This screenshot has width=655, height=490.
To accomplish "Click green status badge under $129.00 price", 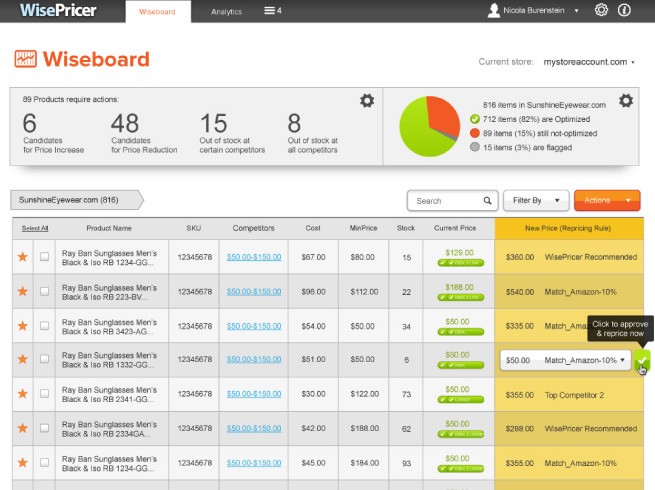I will click(461, 263).
